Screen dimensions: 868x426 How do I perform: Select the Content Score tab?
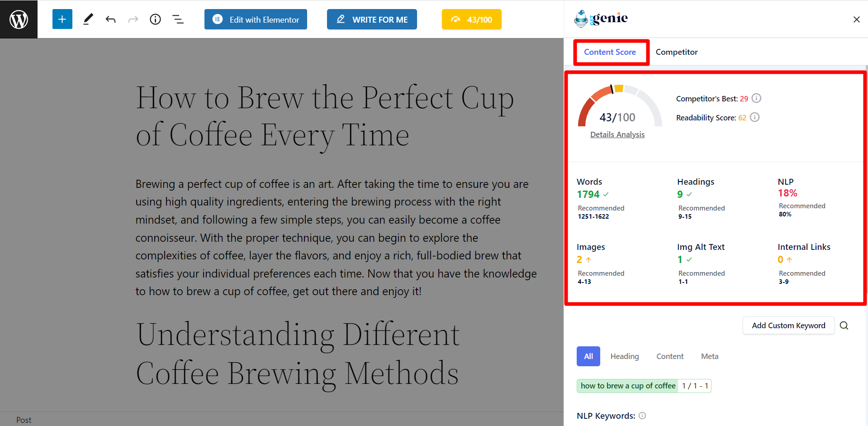[610, 52]
